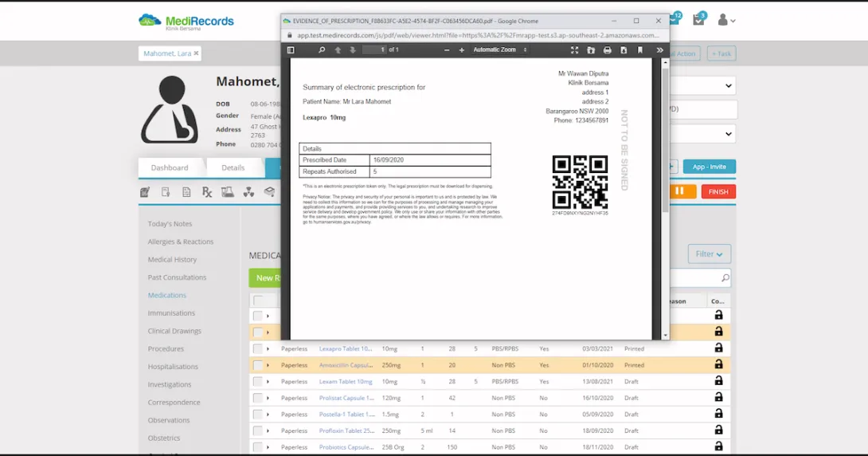Zoom in on the PDF document
Image resolution: width=868 pixels, height=456 pixels.
(462, 50)
